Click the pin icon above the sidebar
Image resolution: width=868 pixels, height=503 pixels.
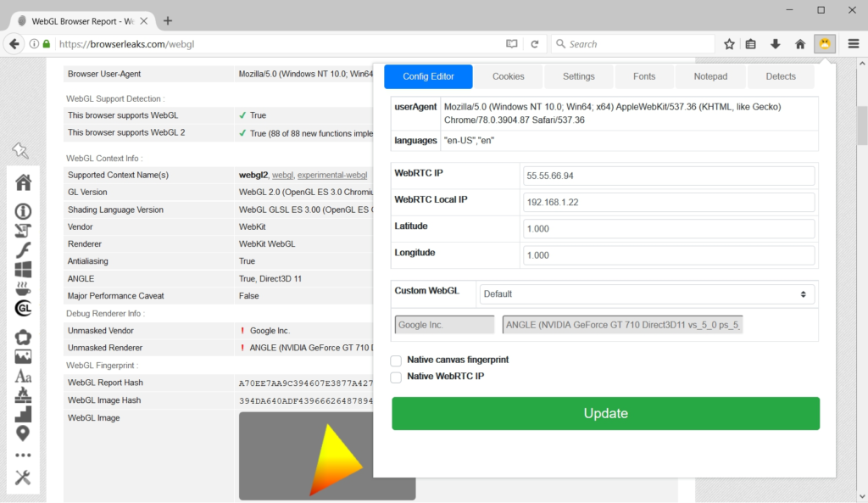click(x=20, y=150)
